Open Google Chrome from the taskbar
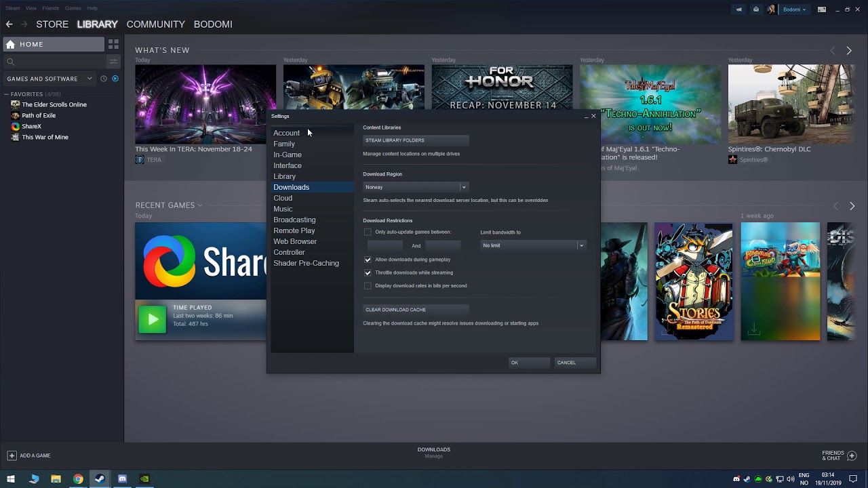This screenshot has width=868, height=488. click(x=78, y=479)
